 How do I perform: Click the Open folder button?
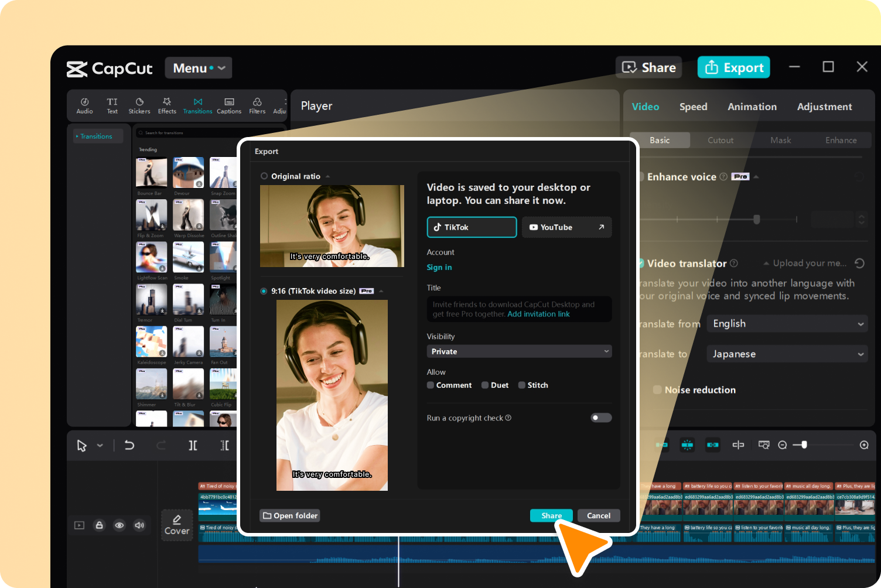pyautogui.click(x=290, y=515)
